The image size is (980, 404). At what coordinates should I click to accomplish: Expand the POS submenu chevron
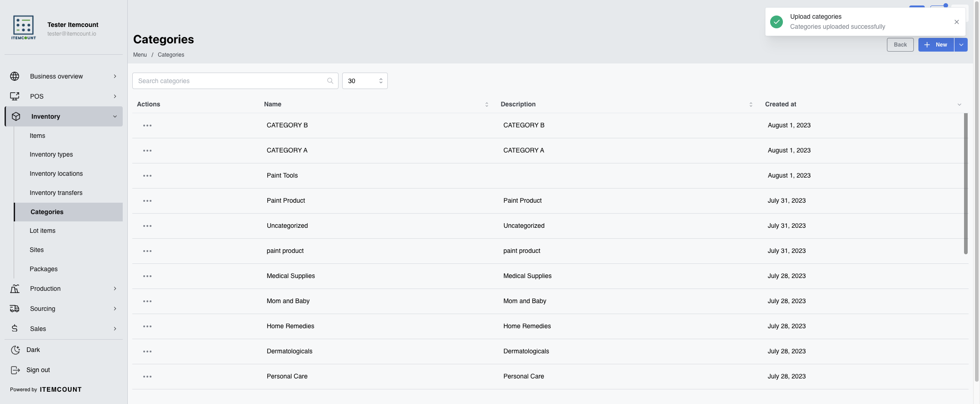[115, 96]
